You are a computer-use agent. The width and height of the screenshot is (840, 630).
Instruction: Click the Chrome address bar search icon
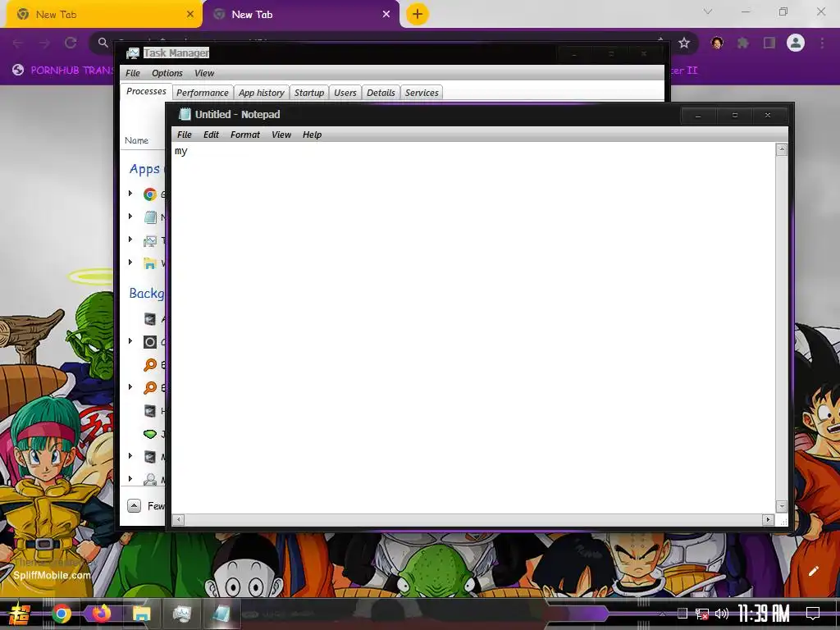pyautogui.click(x=103, y=43)
